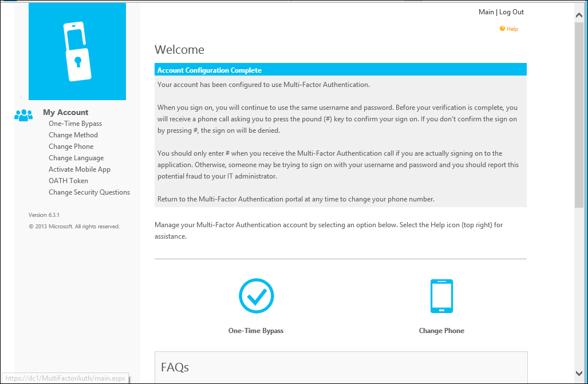Select OATH Token in the sidebar
The height and width of the screenshot is (384, 588).
(68, 180)
